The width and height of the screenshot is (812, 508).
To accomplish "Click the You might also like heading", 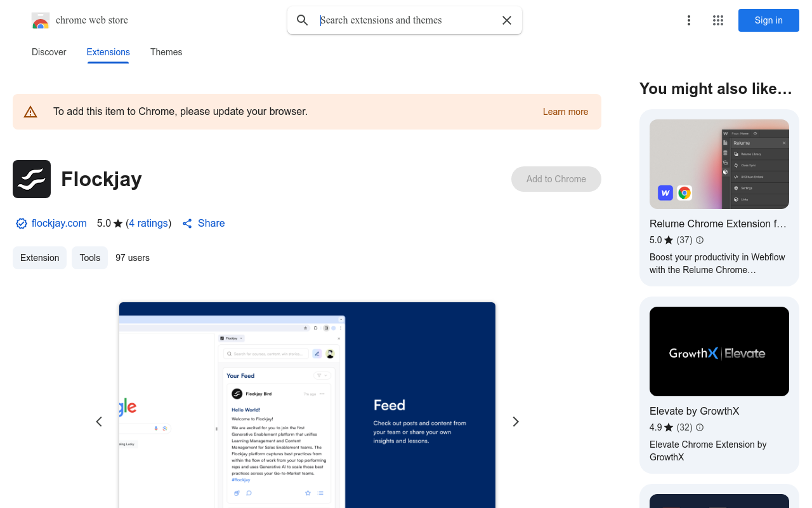I will (x=716, y=89).
